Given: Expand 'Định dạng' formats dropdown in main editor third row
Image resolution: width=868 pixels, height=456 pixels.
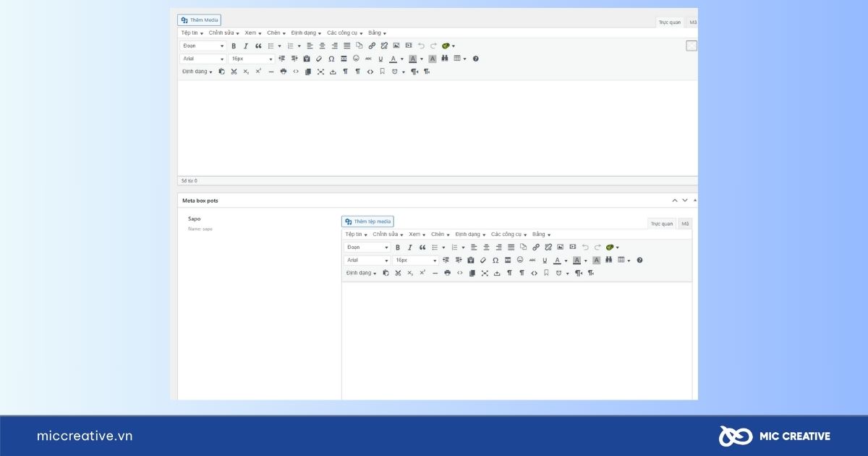Looking at the screenshot, I should coord(197,72).
